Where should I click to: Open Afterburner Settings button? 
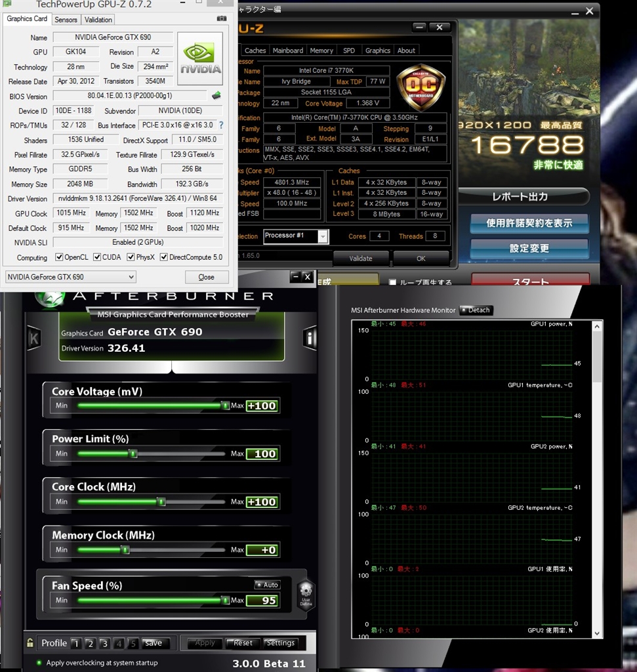point(280,643)
